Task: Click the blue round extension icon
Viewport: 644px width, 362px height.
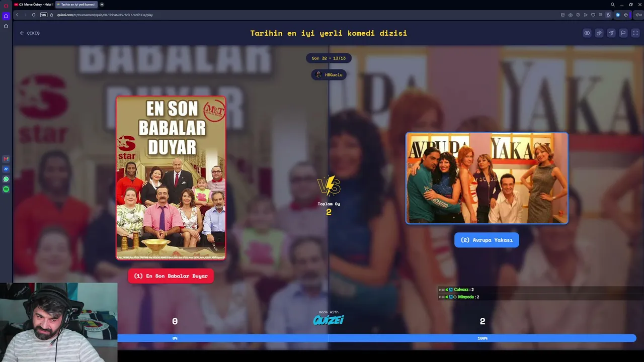Action: (618, 15)
